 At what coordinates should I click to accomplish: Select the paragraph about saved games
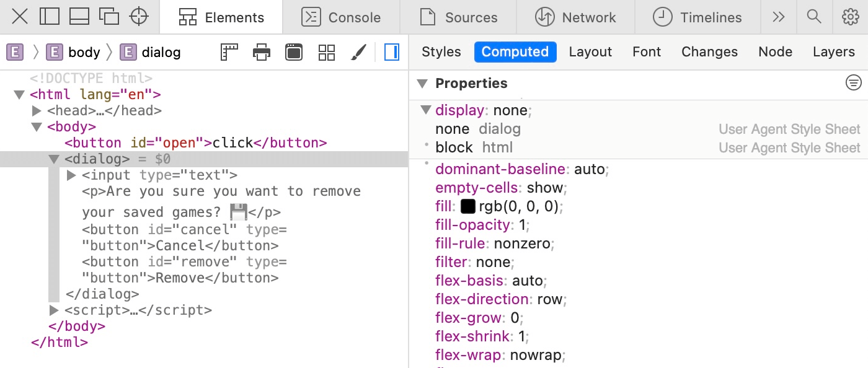221,202
